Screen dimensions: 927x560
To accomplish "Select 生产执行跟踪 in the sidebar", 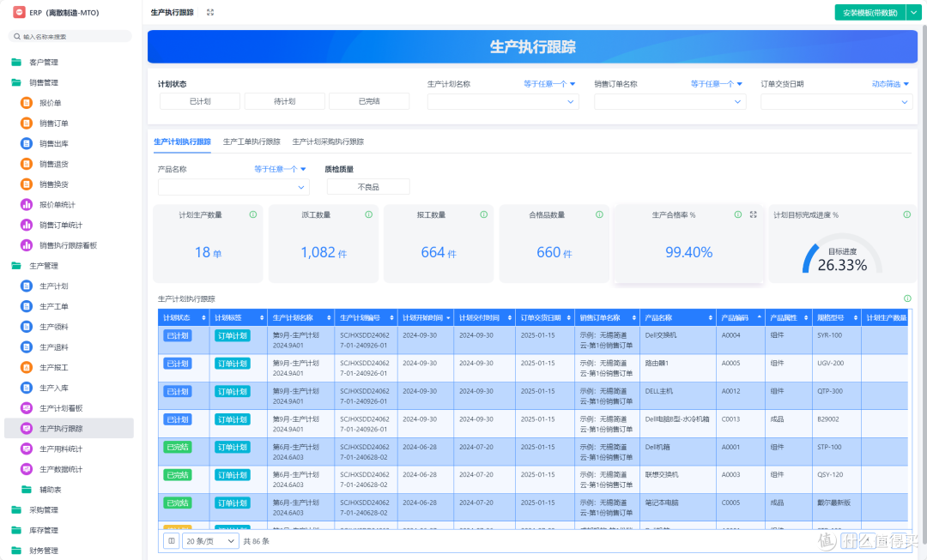I will pos(69,428).
